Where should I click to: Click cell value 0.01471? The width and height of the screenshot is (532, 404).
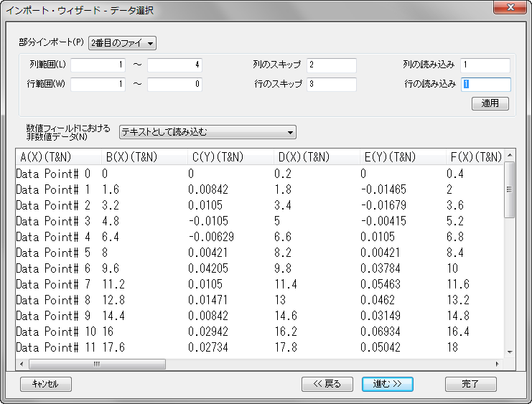[208, 300]
